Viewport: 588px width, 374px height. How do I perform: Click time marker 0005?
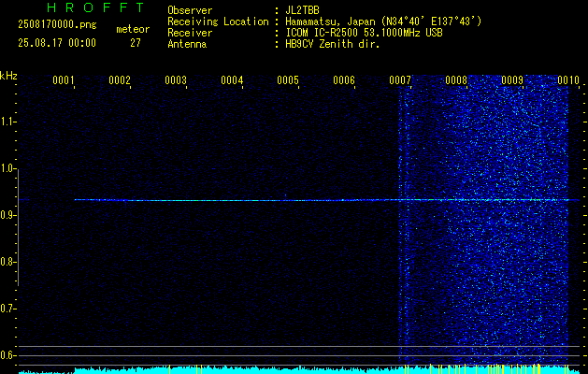(288, 80)
